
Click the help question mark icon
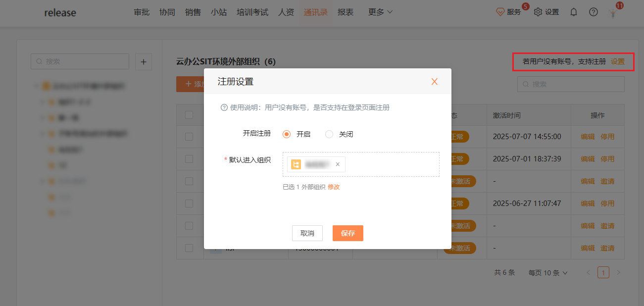pos(594,12)
